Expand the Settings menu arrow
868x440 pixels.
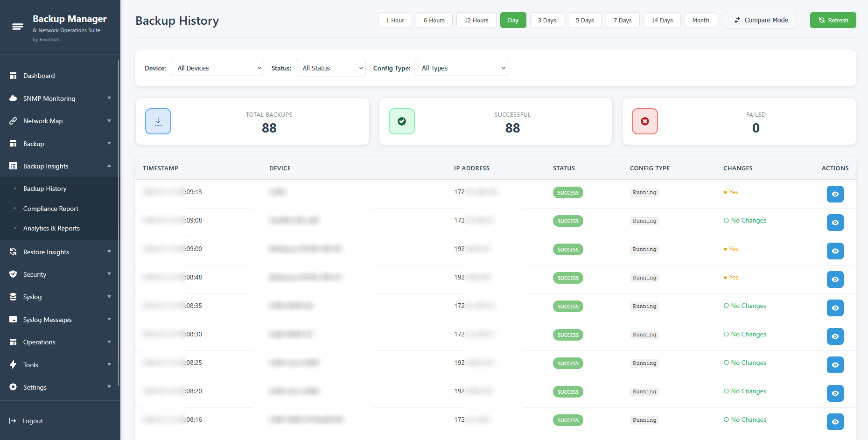[x=109, y=387]
